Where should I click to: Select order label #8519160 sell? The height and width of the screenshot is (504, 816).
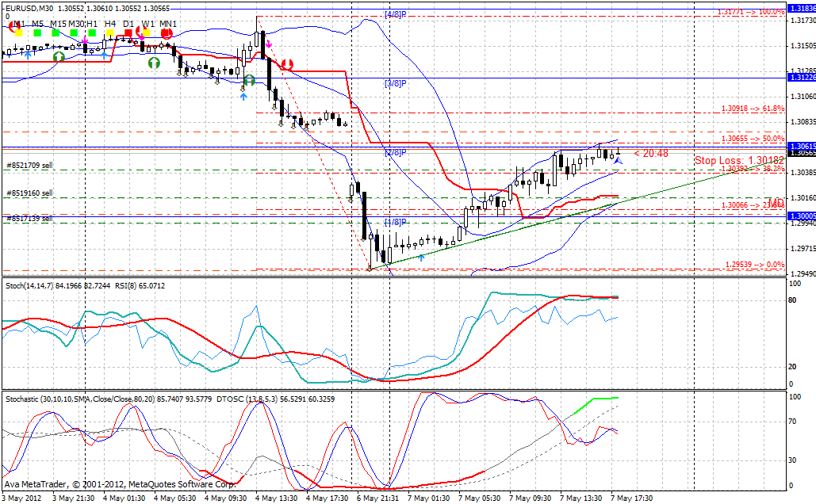pos(29,193)
